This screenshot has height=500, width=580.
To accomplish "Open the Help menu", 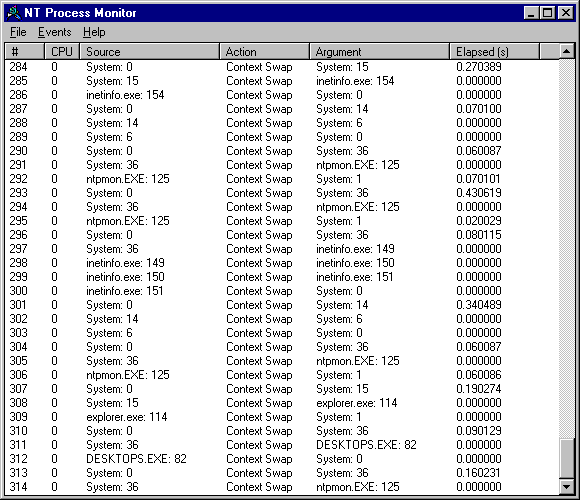I will pyautogui.click(x=94, y=32).
